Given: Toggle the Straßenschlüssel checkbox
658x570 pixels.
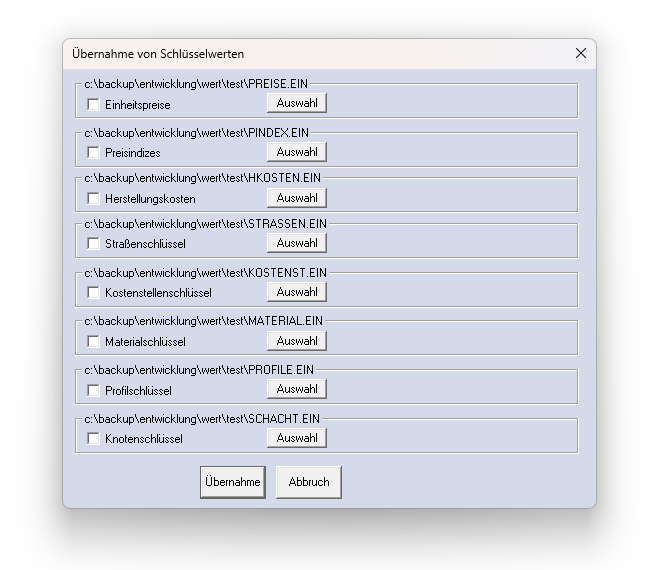Looking at the screenshot, I should coord(94,244).
